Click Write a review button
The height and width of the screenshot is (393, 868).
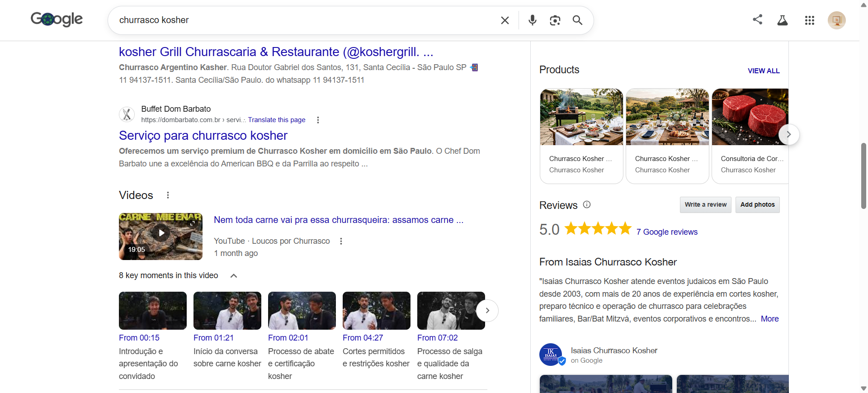point(705,205)
